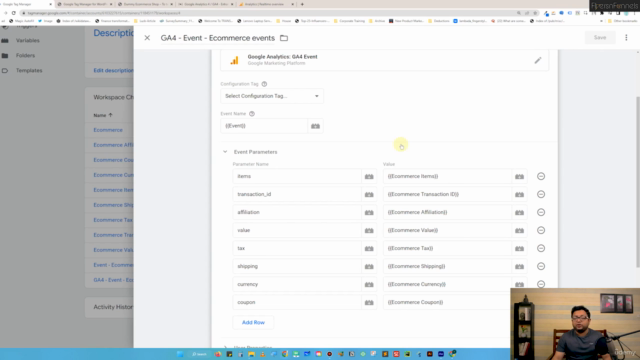
Task: Switch to the Google Analytics 4 tab
Action: (206, 4)
